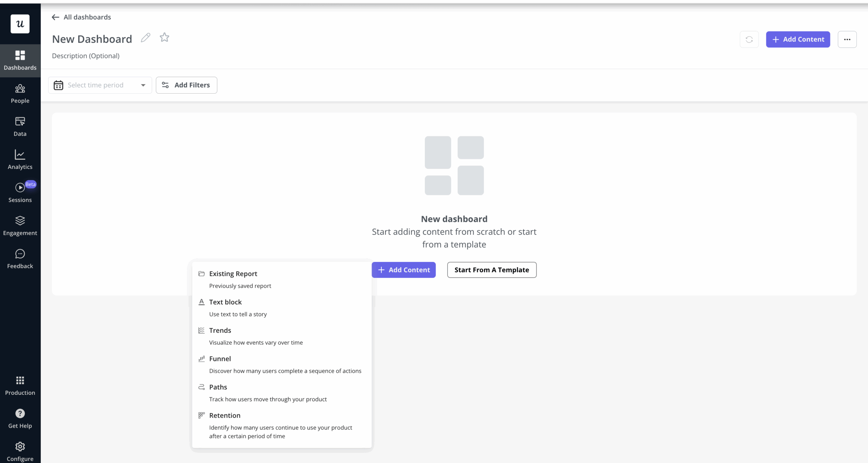
Task: Star the New Dashboard as favorite
Action: 164,37
